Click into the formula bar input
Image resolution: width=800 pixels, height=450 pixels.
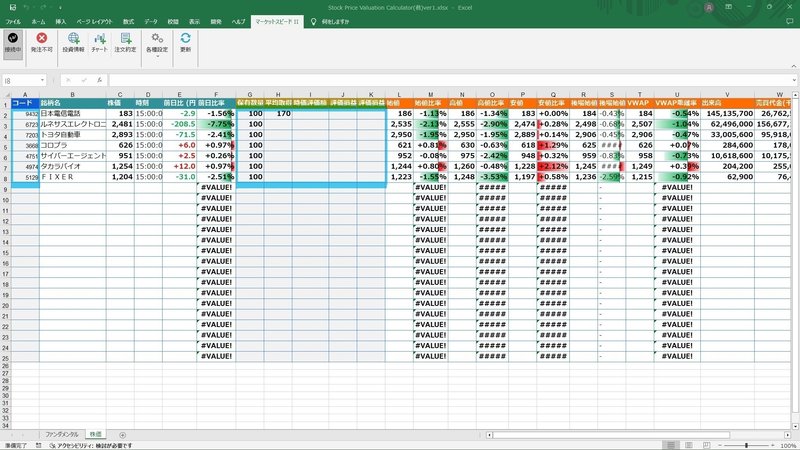pyautogui.click(x=449, y=80)
